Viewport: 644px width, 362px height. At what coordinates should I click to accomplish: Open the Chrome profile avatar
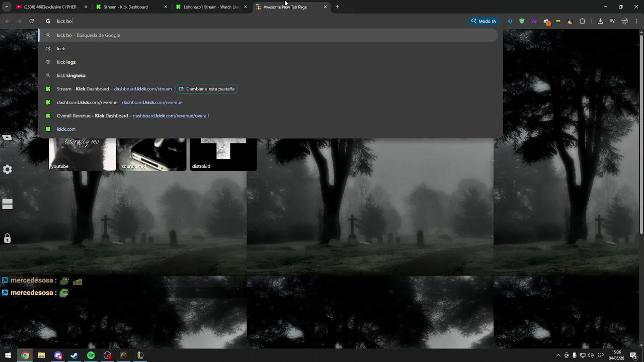click(x=624, y=21)
